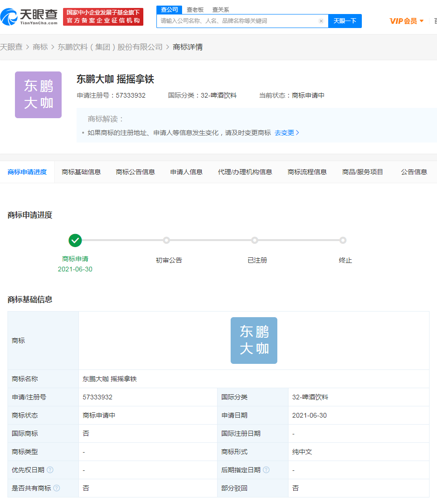
Task: Select the 商标形式 value 纯中文
Action: pos(302,452)
